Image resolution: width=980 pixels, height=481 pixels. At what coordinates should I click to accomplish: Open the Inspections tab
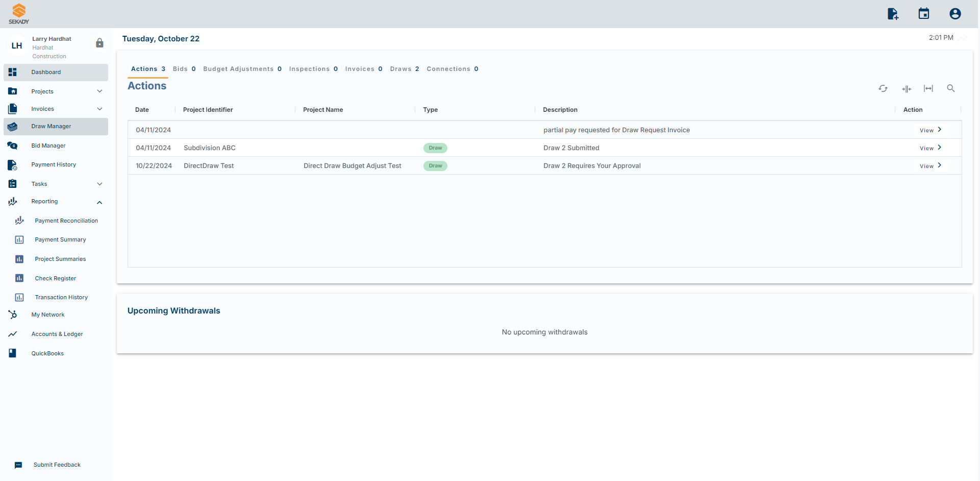point(313,69)
